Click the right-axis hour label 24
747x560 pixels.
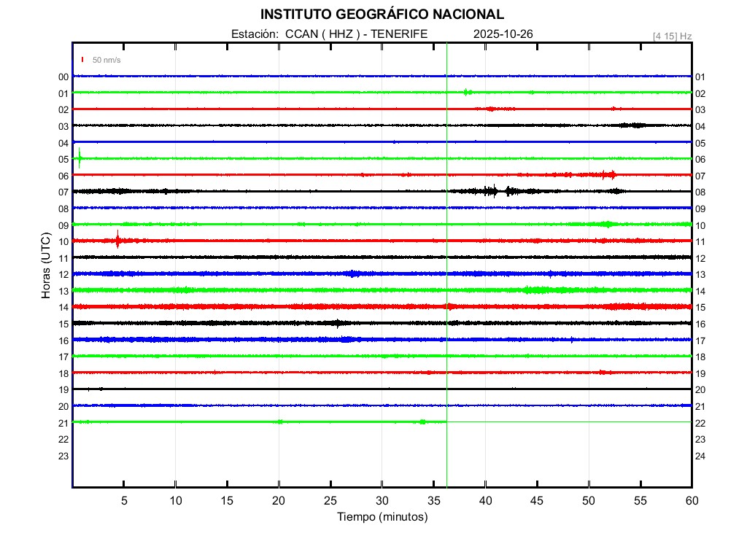(x=700, y=456)
